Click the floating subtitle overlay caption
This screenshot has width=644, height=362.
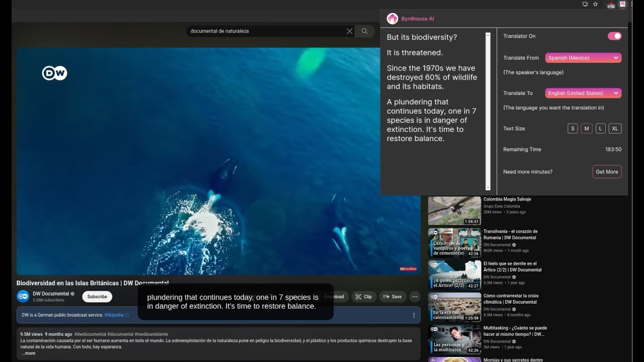pyautogui.click(x=235, y=302)
